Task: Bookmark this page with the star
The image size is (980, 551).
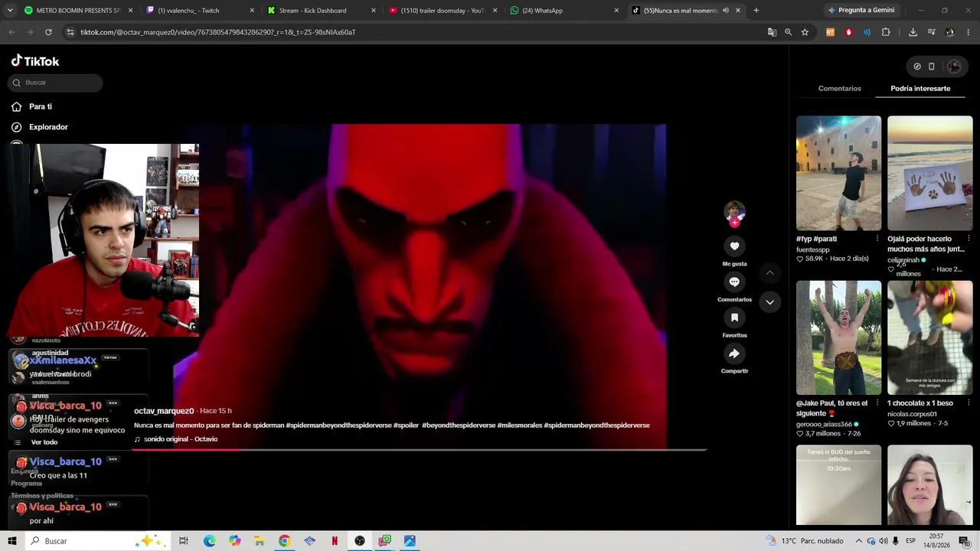Action: pyautogui.click(x=805, y=32)
